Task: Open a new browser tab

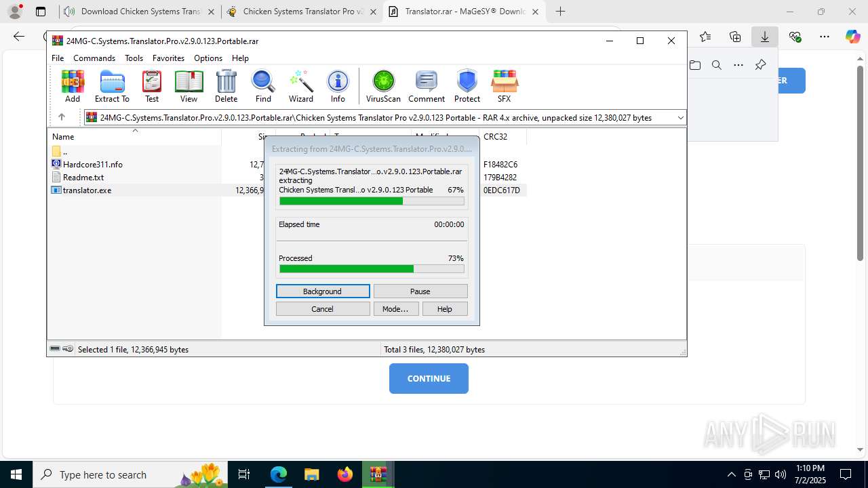Action: point(560,12)
